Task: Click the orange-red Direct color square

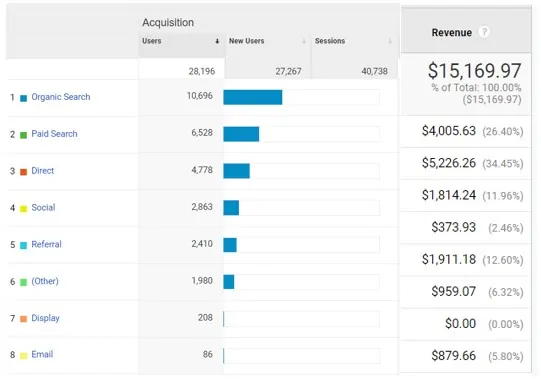Action: [x=23, y=172]
